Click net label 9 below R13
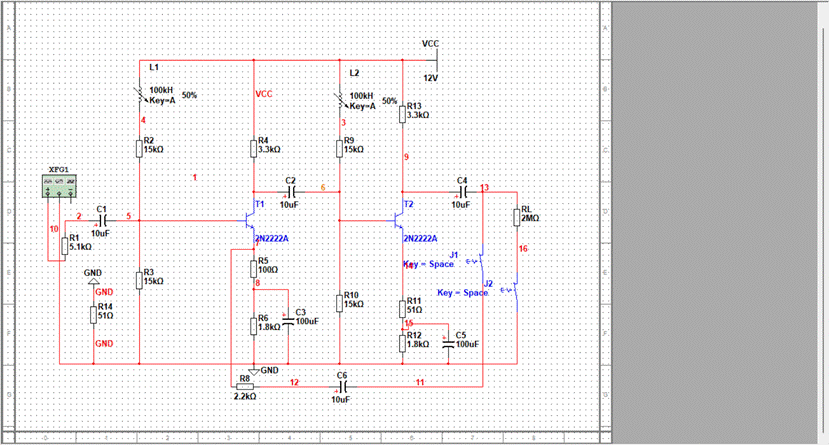 point(406,157)
